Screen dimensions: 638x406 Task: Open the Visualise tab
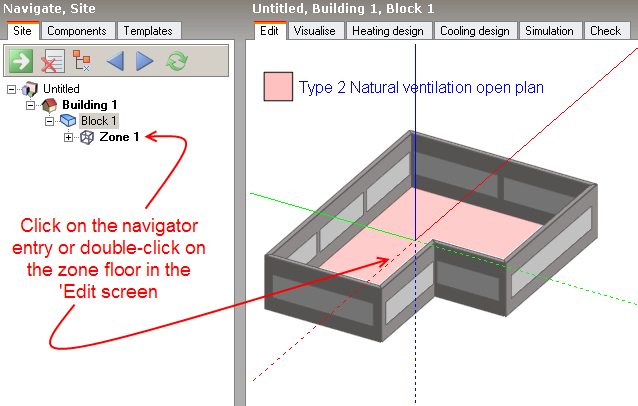[316, 31]
